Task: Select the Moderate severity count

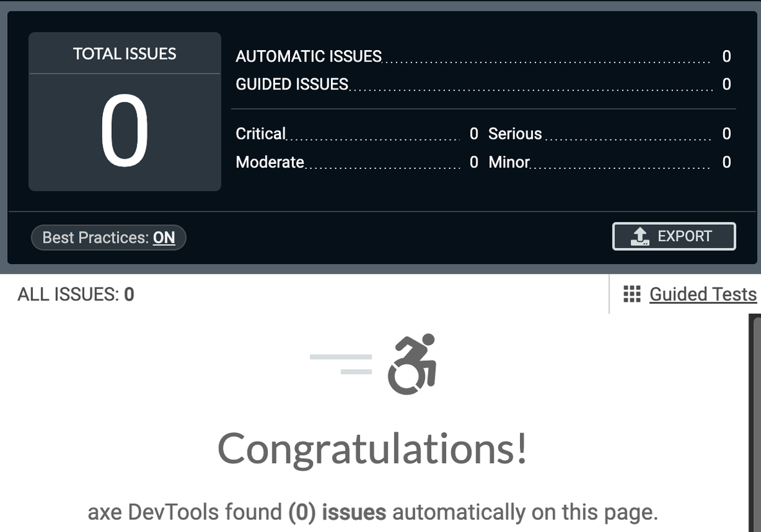Action: pyautogui.click(x=474, y=162)
